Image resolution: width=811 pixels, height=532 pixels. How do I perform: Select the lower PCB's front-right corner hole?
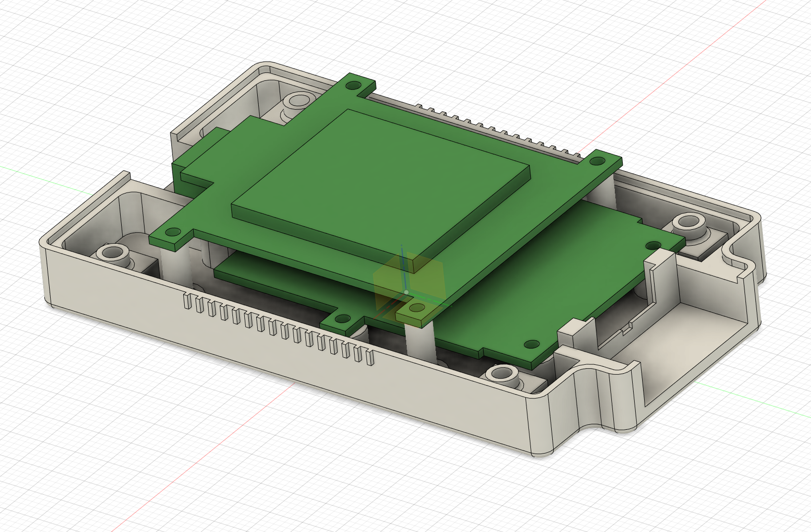click(x=531, y=344)
